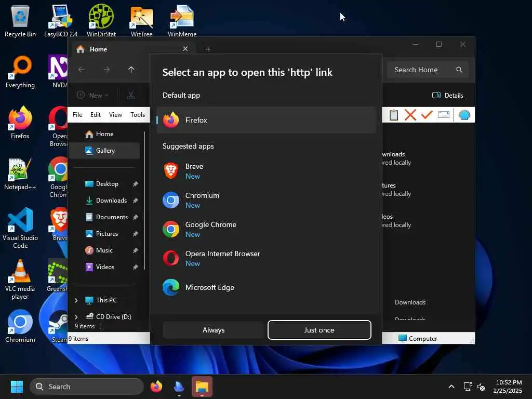Click the Always button
This screenshot has width=532, height=399.
point(214,330)
